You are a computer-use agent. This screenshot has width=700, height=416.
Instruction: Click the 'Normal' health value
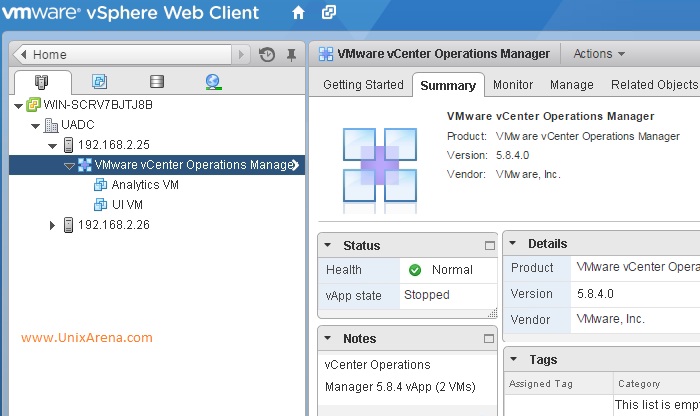click(x=452, y=270)
